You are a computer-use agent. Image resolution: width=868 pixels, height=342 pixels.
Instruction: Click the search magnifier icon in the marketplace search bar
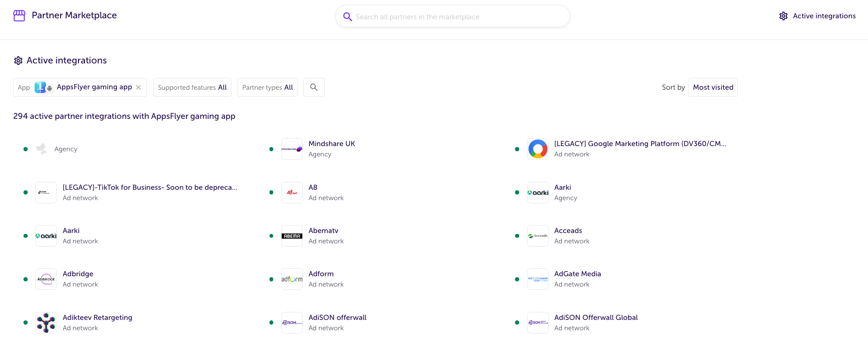click(x=347, y=16)
